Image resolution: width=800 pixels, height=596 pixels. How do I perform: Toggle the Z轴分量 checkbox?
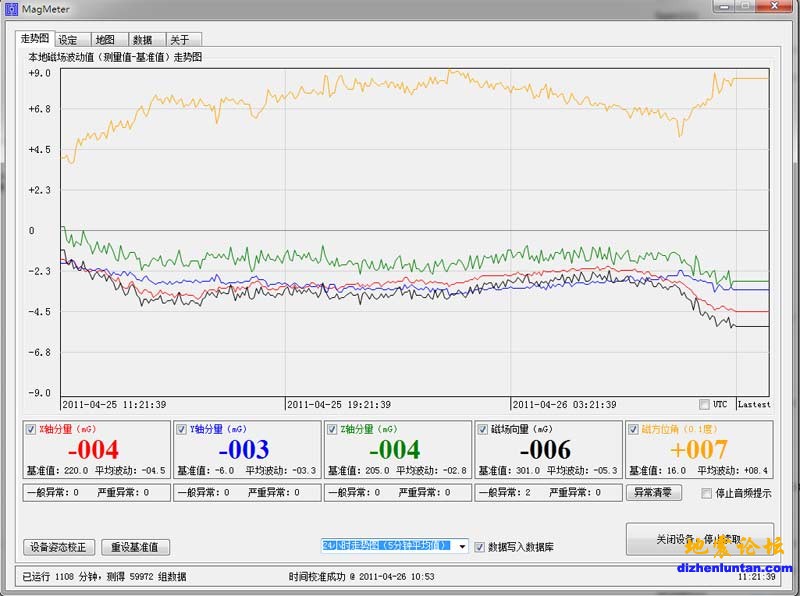coord(333,429)
